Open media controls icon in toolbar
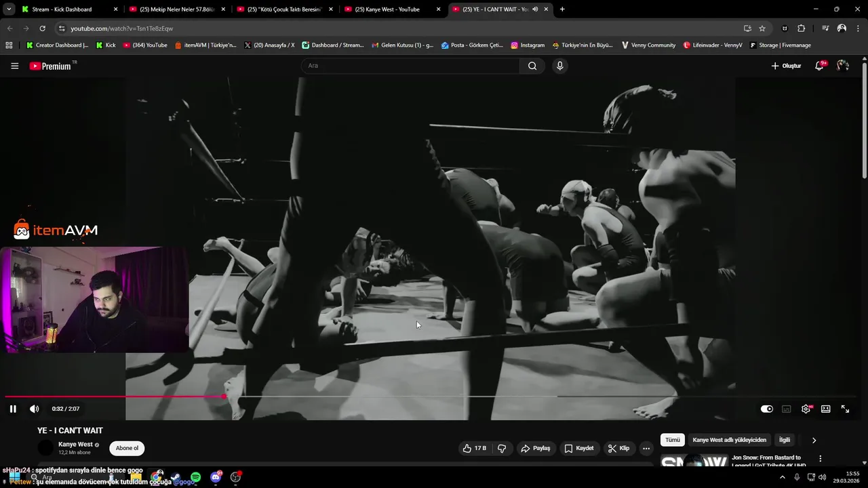The image size is (868, 488). coord(825,28)
